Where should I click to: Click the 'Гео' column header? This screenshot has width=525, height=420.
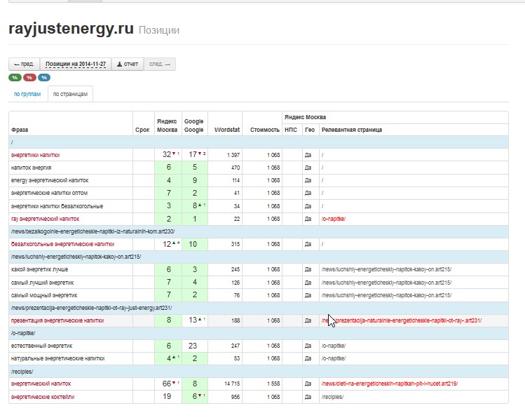(x=310, y=130)
